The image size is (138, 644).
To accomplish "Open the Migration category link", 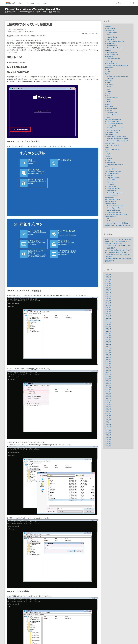I will (x=110, y=78).
